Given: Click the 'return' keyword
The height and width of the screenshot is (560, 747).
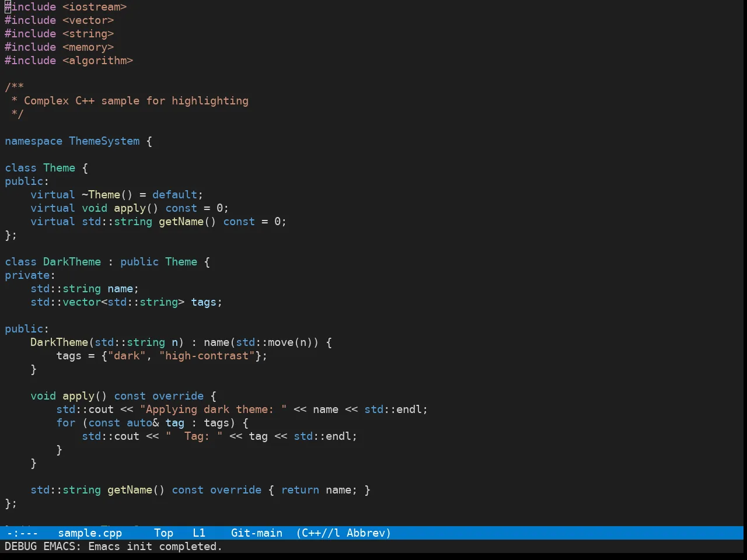Looking at the screenshot, I should [x=301, y=490].
